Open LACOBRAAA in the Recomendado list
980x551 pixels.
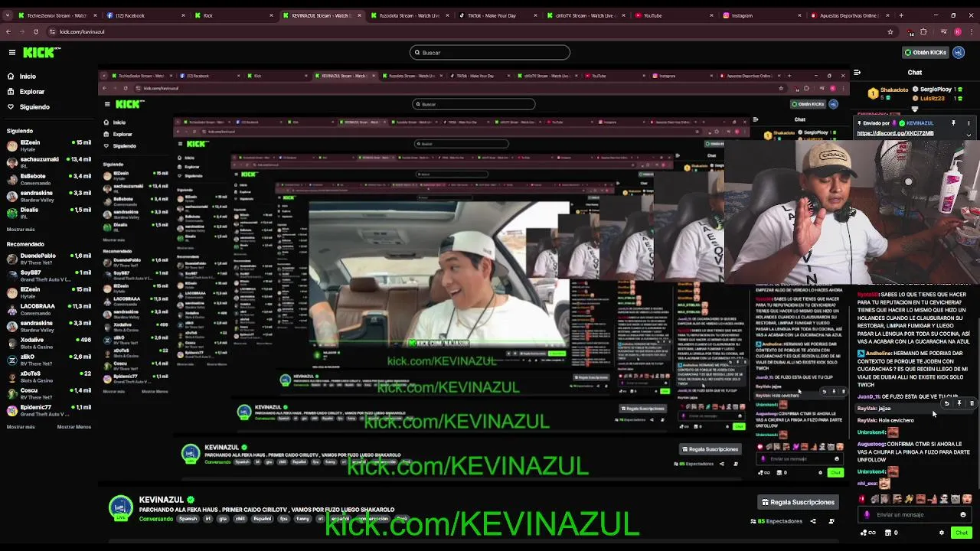click(x=49, y=309)
